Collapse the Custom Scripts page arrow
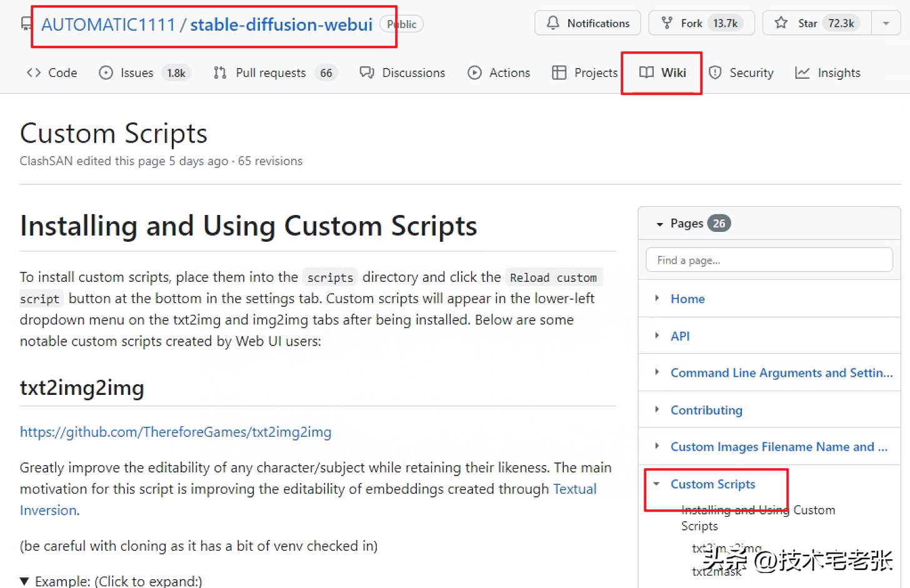The height and width of the screenshot is (588, 910). click(x=657, y=484)
